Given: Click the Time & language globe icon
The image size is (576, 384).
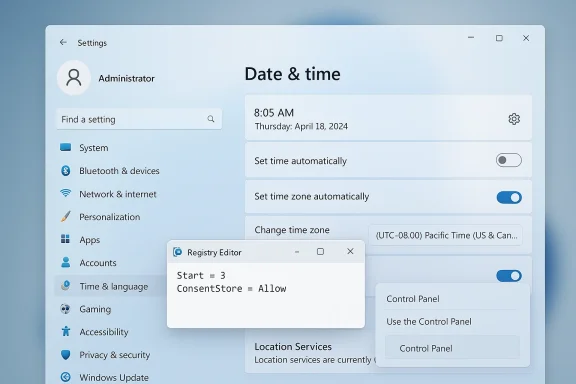Looking at the screenshot, I should coord(65,286).
